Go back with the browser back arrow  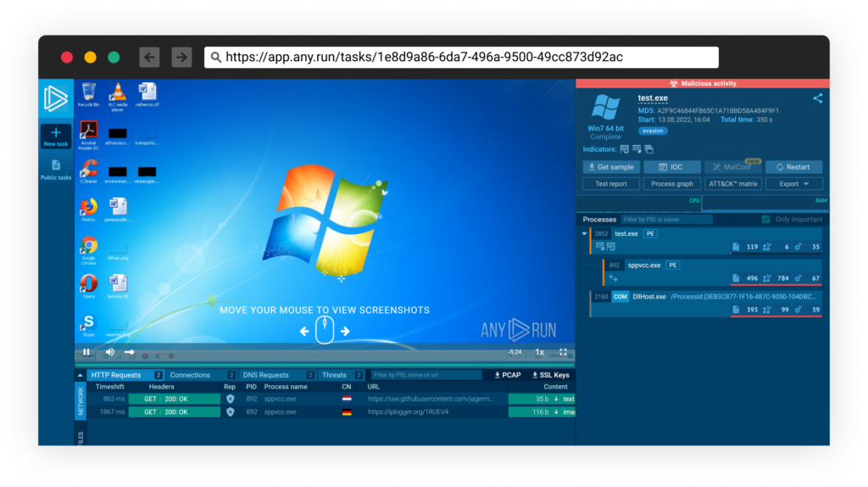click(149, 57)
